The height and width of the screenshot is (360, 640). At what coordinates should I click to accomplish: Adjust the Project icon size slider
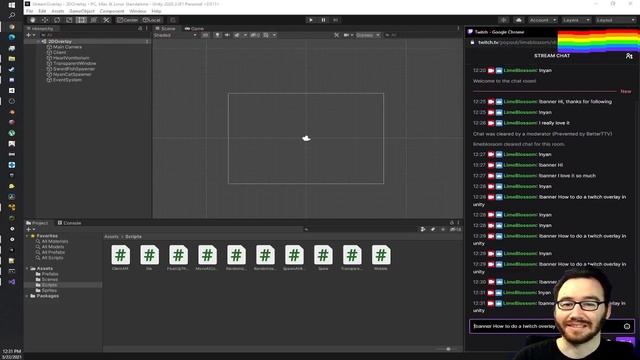(x=448, y=349)
